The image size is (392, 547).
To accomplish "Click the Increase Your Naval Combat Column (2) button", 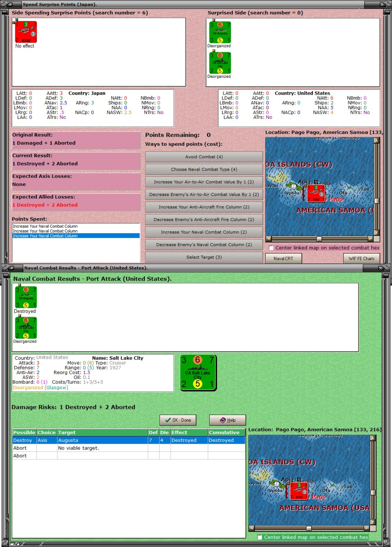I will 204,232.
